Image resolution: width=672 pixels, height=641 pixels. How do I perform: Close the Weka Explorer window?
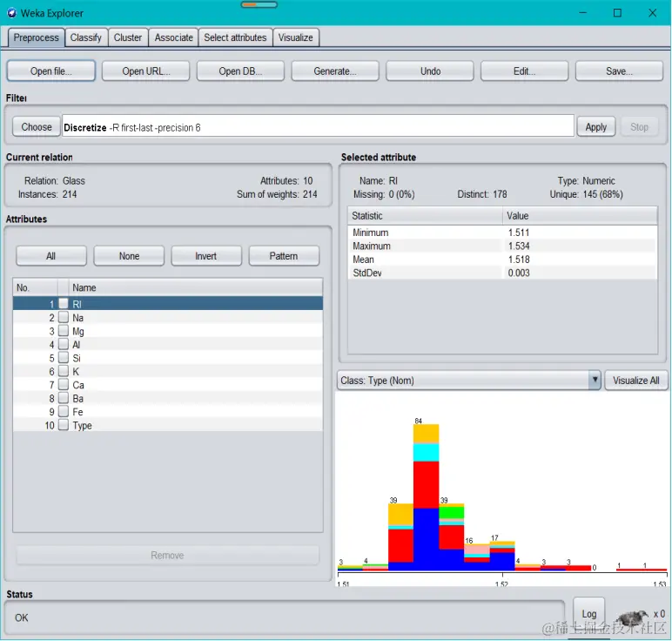tap(652, 13)
